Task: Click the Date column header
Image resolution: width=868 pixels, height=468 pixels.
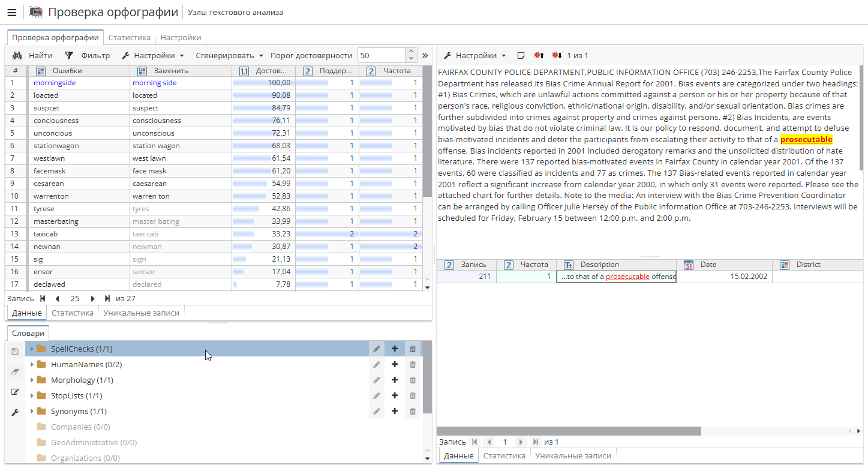Action: pos(725,265)
